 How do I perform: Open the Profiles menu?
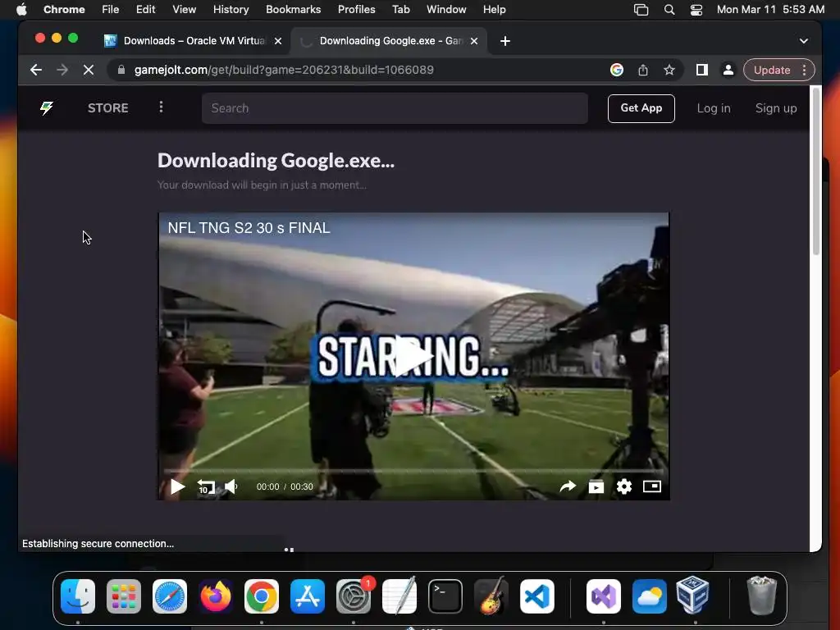356,9
